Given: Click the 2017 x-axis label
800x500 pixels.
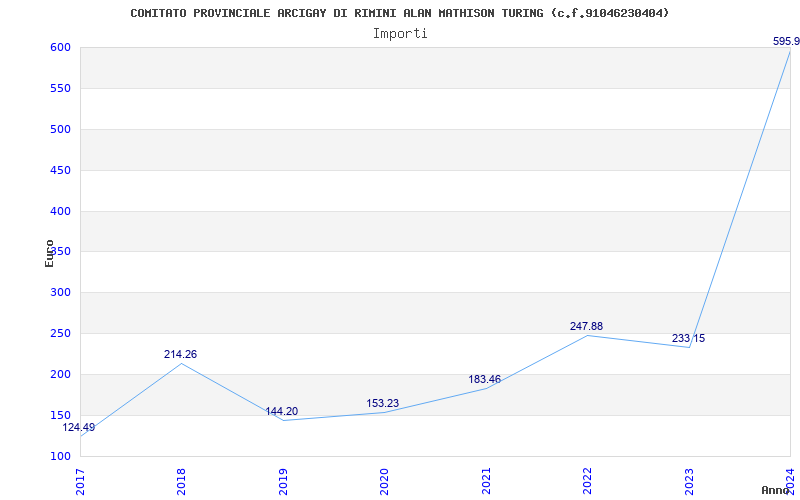Looking at the screenshot, I should point(80,482).
